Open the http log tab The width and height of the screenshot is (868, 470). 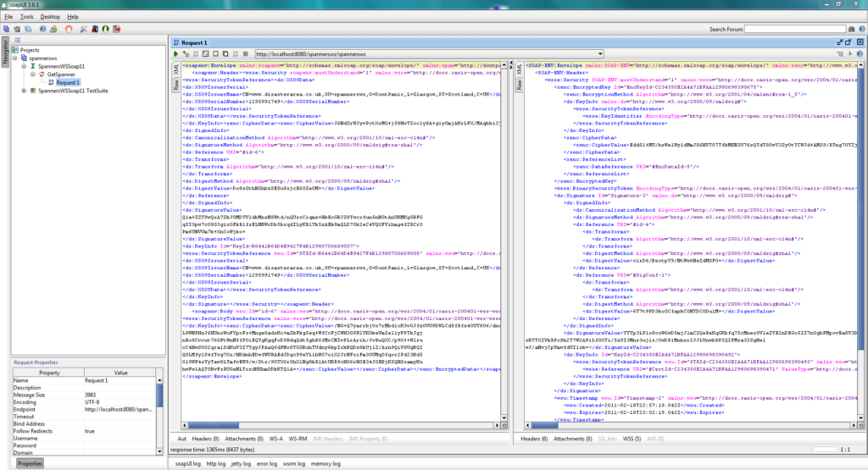tap(216, 463)
